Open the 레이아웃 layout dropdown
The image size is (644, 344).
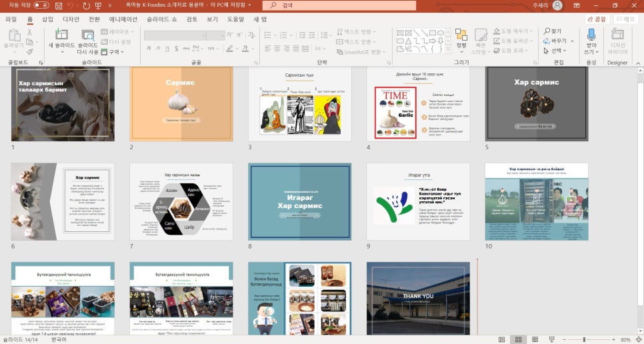[117, 31]
